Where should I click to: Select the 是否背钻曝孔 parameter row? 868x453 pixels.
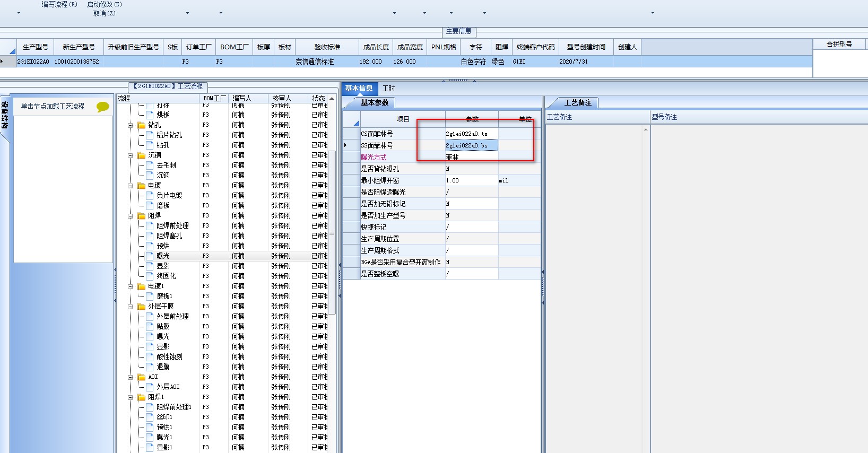point(442,169)
